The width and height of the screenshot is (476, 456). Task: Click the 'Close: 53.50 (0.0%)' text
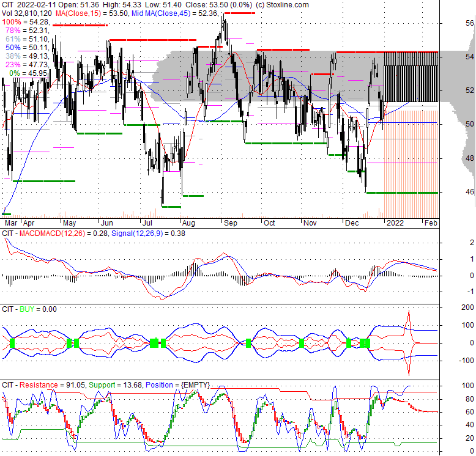click(x=218, y=5)
